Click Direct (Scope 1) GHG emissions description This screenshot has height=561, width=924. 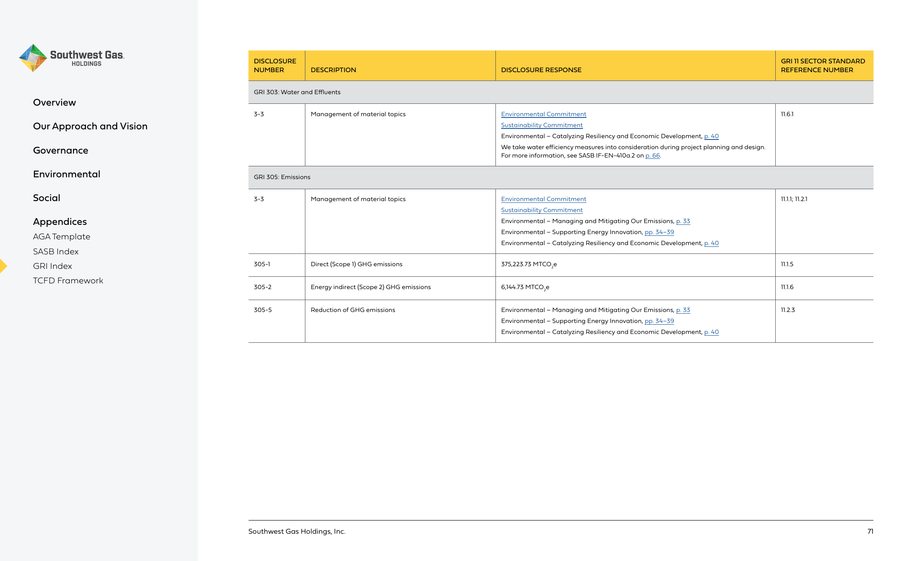(x=356, y=264)
